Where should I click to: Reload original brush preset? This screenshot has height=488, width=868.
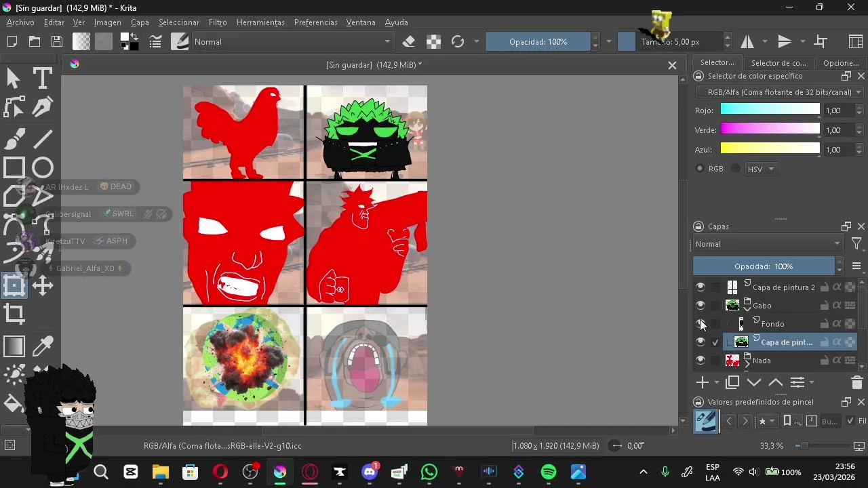tap(458, 42)
